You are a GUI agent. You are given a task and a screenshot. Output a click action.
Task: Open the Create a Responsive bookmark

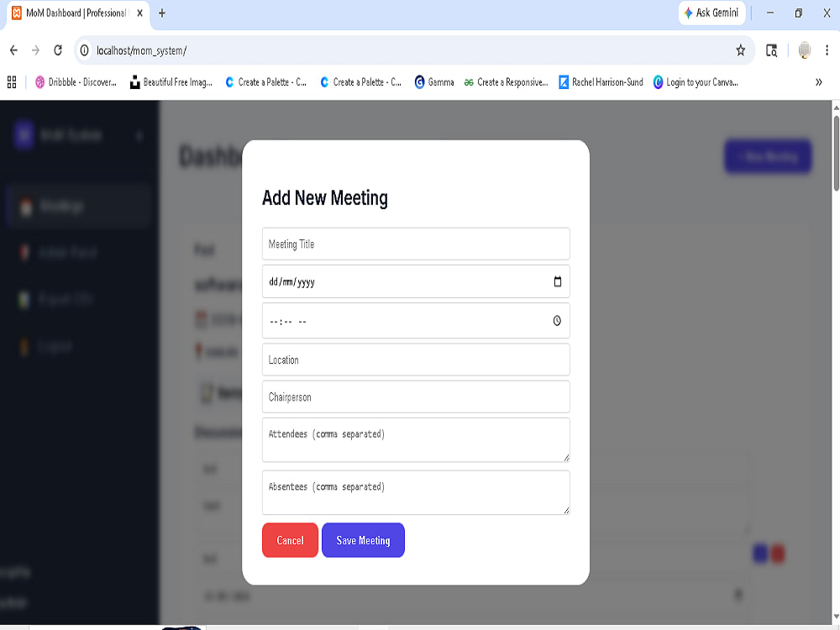tap(506, 82)
